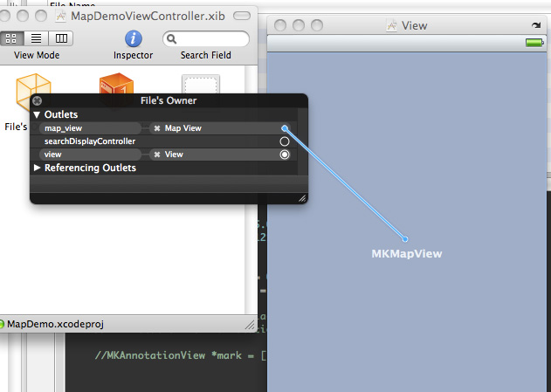Click the map_view outlet connection circle
Image resolution: width=551 pixels, height=392 pixels.
tap(285, 128)
